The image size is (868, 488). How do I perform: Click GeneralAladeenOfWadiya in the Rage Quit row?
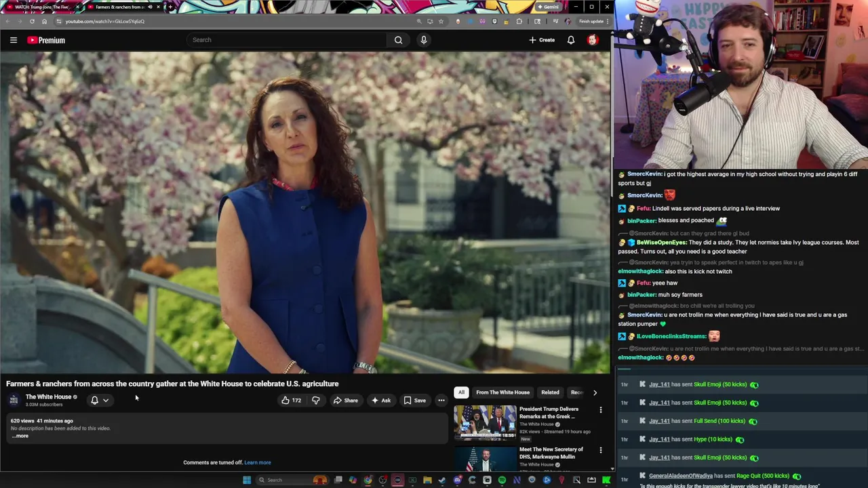click(680, 476)
